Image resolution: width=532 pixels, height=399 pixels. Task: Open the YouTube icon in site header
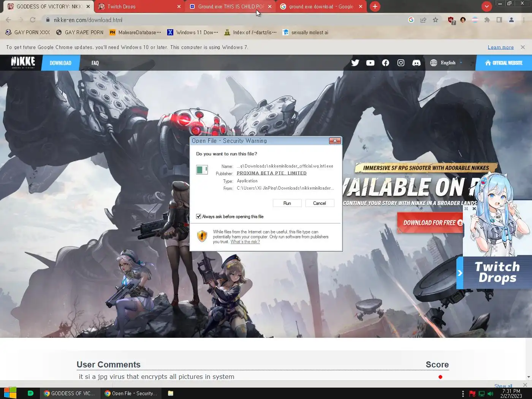coord(370,63)
